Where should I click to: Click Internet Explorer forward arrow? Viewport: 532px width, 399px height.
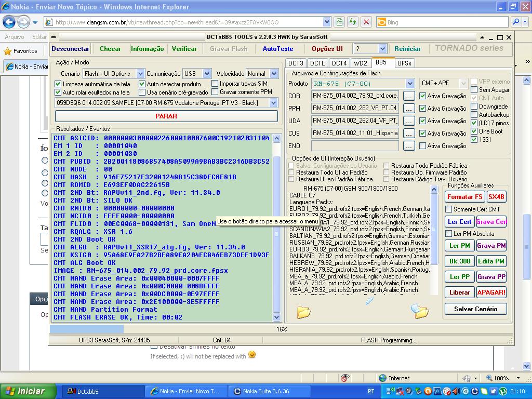[x=23, y=22]
